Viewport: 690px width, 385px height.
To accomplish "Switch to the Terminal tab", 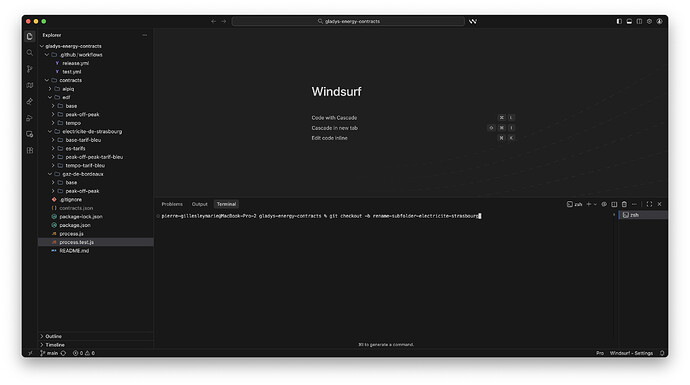I will [x=226, y=204].
